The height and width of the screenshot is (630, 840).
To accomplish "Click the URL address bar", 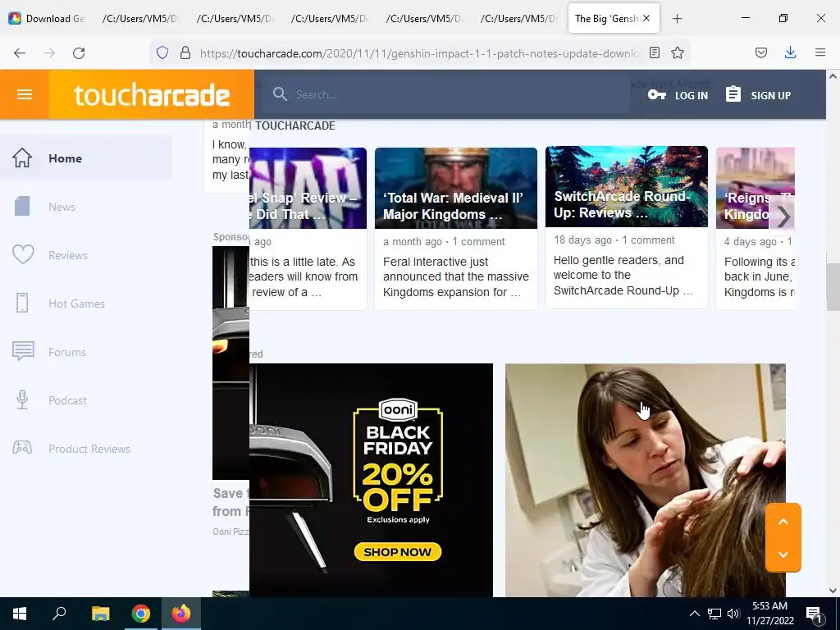I will [419, 53].
